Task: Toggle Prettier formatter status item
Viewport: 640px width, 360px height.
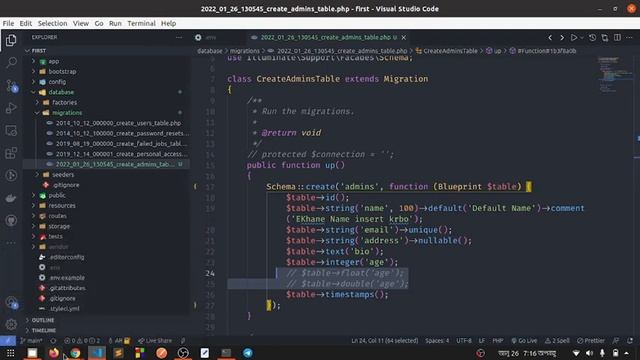Action: coord(591,340)
